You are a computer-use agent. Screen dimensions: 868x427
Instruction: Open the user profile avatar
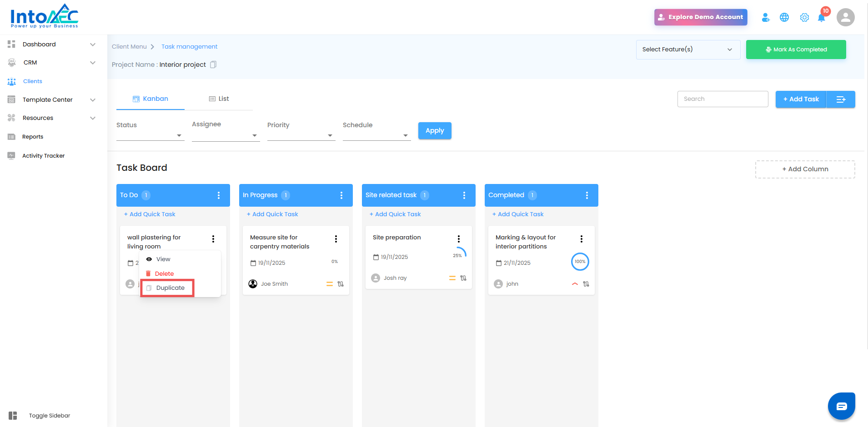(x=845, y=17)
